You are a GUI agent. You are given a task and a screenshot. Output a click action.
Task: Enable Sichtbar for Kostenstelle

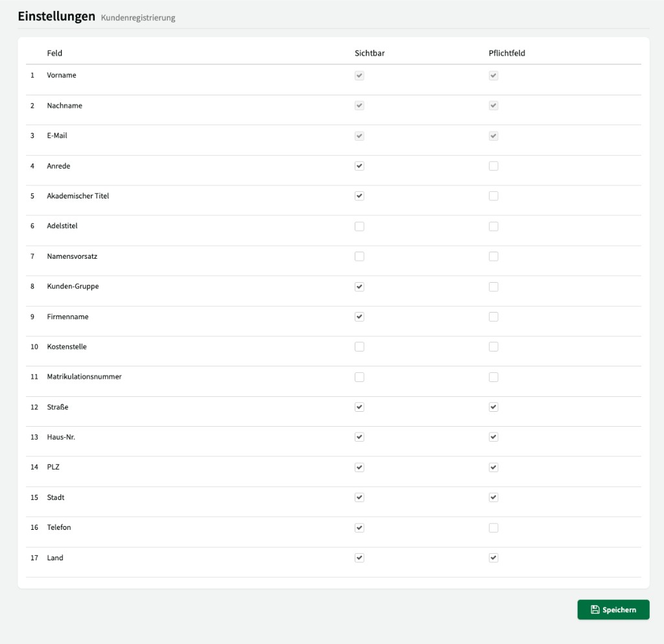(359, 346)
